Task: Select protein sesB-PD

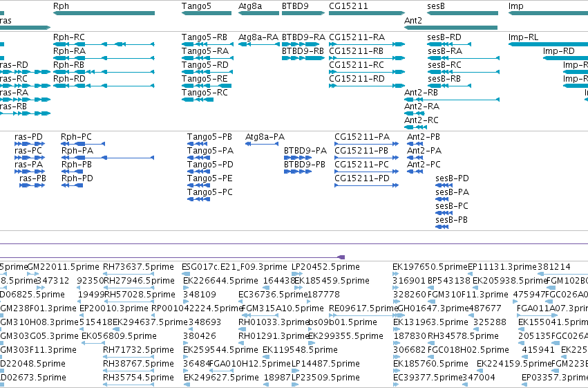Action: point(444,185)
